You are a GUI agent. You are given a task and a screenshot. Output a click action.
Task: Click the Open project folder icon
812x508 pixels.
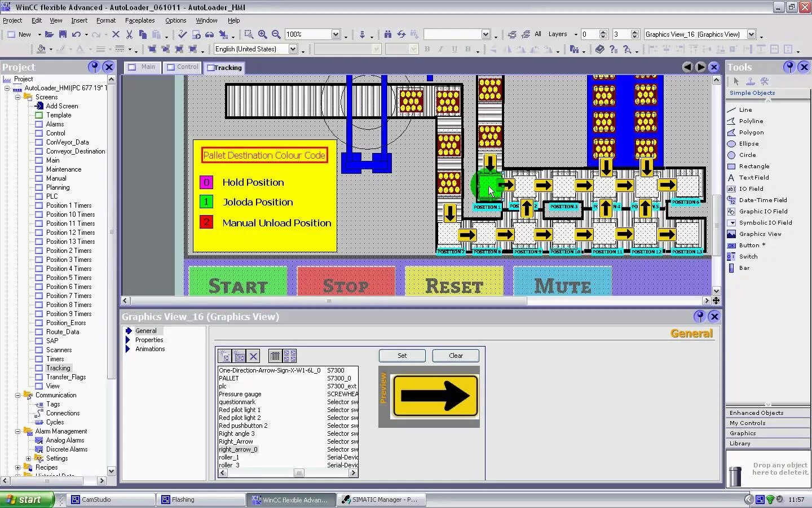[x=49, y=34]
